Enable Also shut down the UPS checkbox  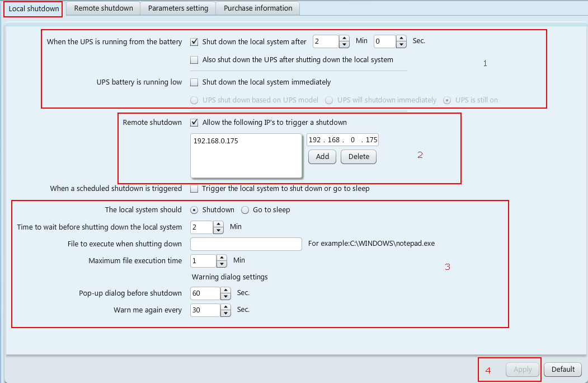click(x=195, y=60)
